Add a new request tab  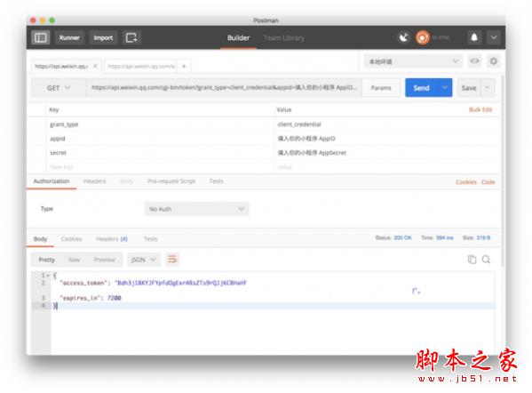tap(184, 66)
